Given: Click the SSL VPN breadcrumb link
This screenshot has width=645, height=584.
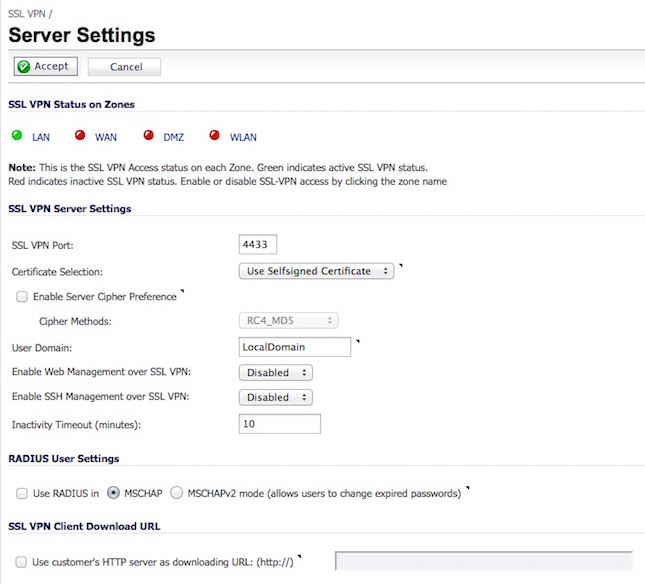Looking at the screenshot, I should point(27,14).
